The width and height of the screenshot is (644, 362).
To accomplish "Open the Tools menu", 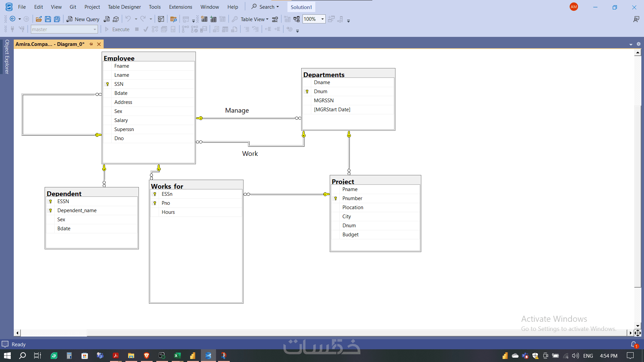I will click(155, 7).
